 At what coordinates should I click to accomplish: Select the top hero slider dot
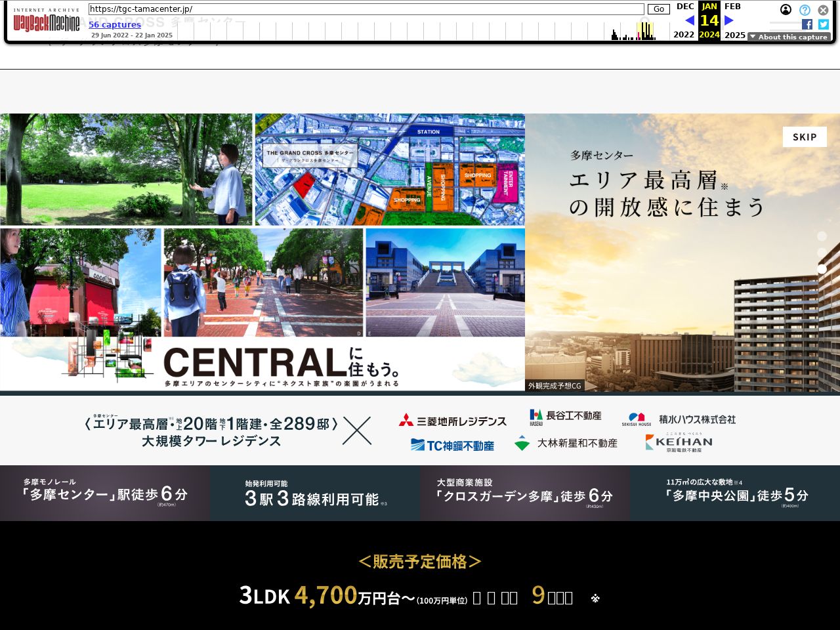coord(822,236)
